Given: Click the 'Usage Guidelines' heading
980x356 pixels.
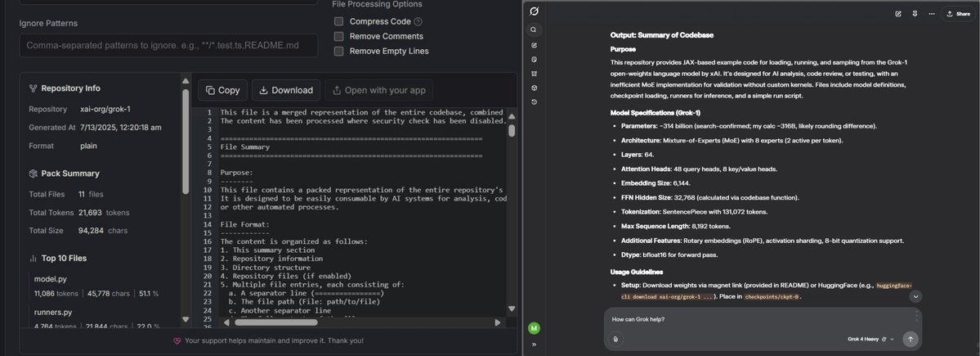Looking at the screenshot, I should (x=636, y=272).
